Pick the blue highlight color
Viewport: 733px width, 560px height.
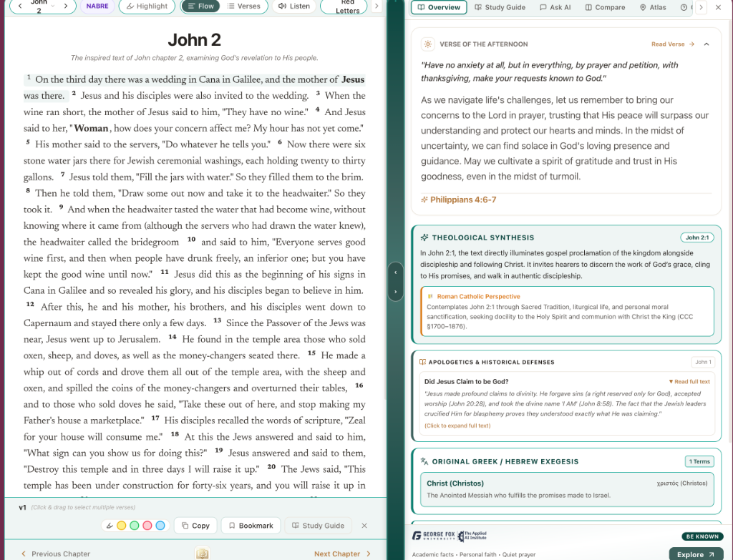[160, 526]
